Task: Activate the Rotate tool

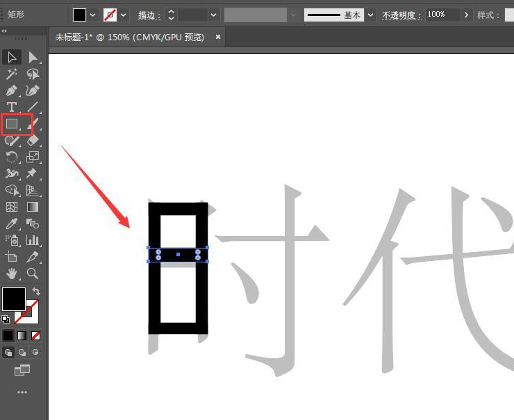Action: 12,157
